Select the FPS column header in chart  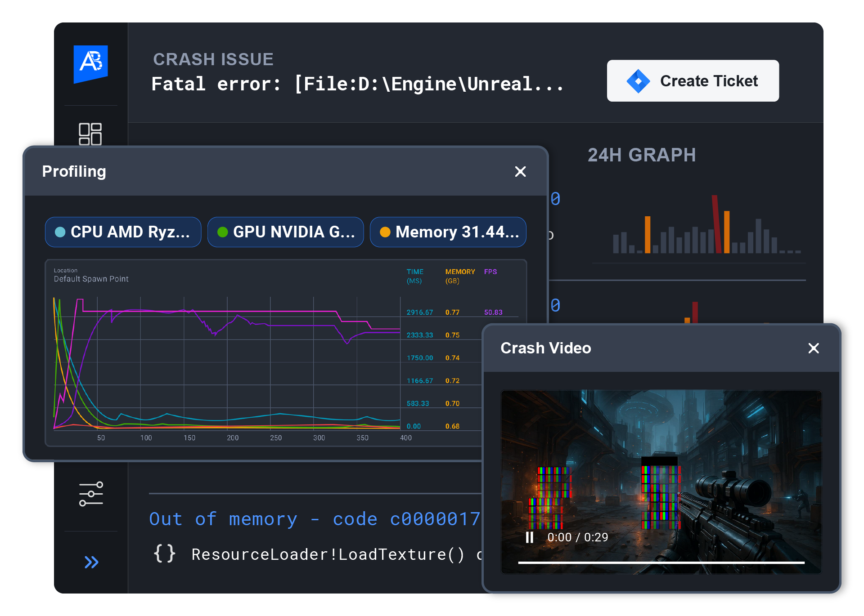click(x=490, y=272)
